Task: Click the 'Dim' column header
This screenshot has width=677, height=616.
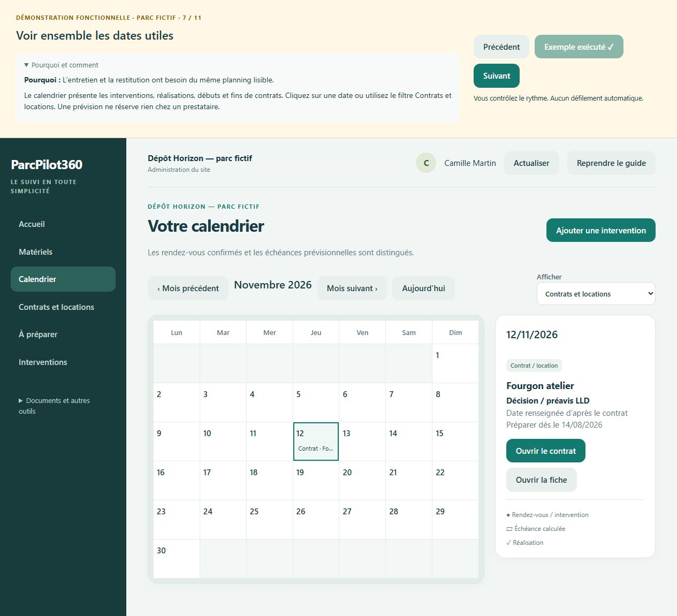Action: click(x=455, y=332)
